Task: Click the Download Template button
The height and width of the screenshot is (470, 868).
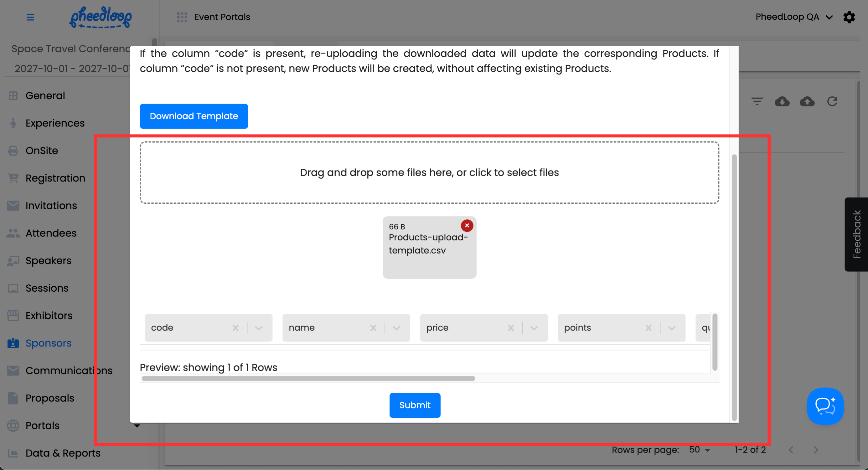Action: (194, 116)
